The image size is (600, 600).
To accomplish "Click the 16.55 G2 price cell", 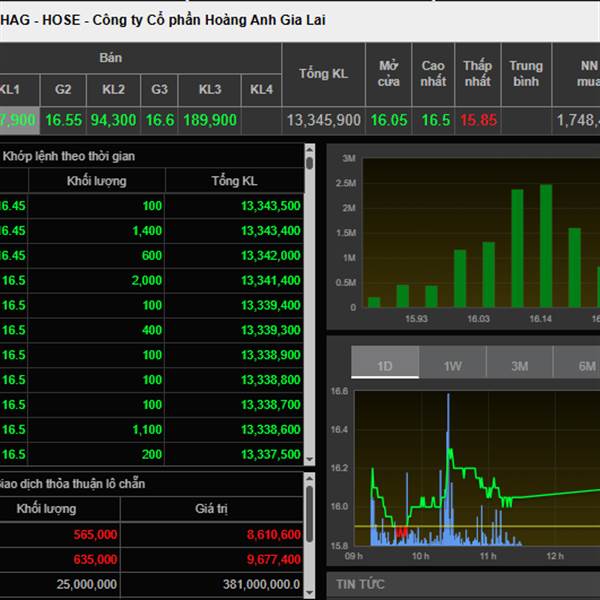I will coord(64,121).
